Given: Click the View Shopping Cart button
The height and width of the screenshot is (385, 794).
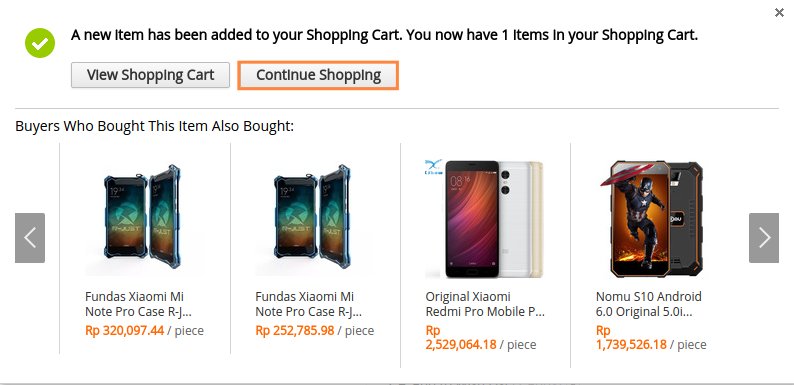Looking at the screenshot, I should (150, 75).
